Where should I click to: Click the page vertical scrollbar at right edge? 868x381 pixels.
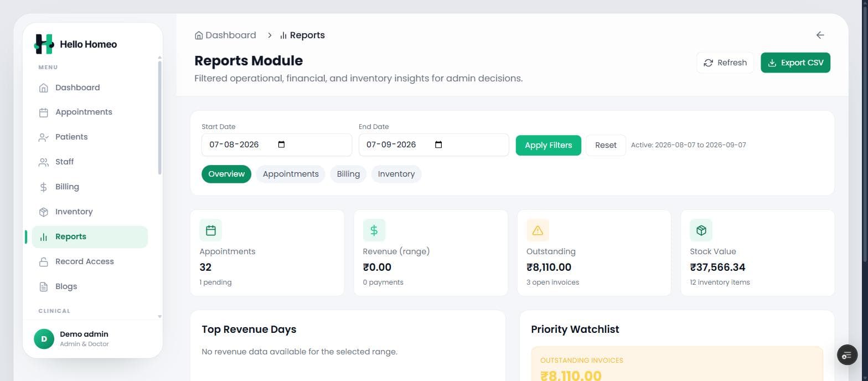point(865,133)
